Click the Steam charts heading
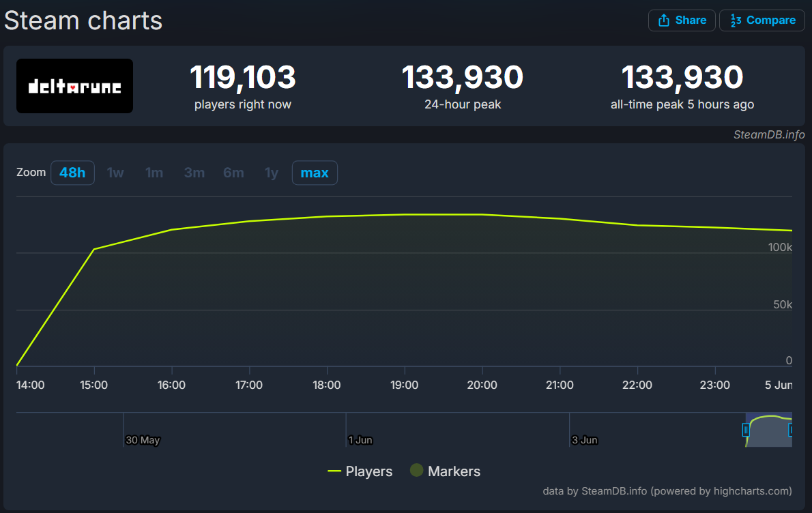Image resolution: width=812 pixels, height=513 pixels. click(x=83, y=20)
